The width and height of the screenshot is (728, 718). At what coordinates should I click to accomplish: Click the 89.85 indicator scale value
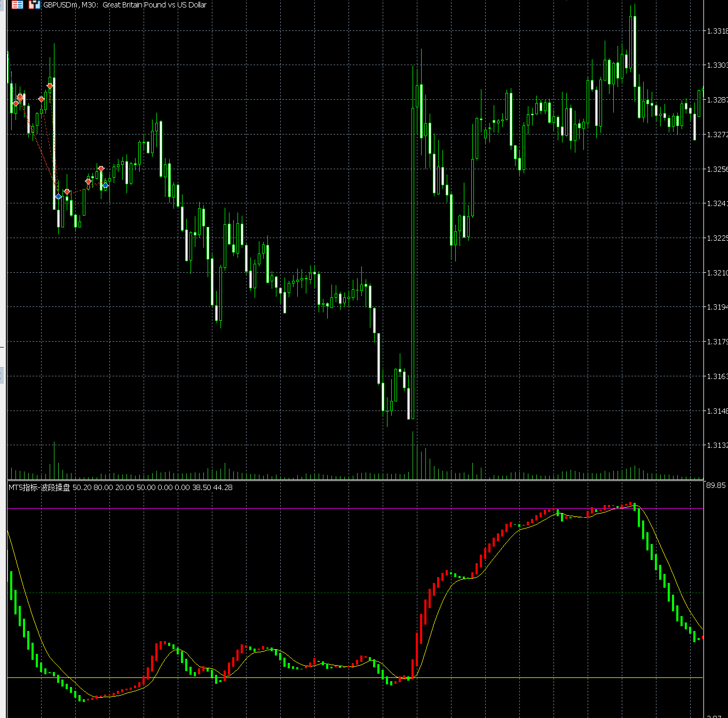click(x=716, y=485)
